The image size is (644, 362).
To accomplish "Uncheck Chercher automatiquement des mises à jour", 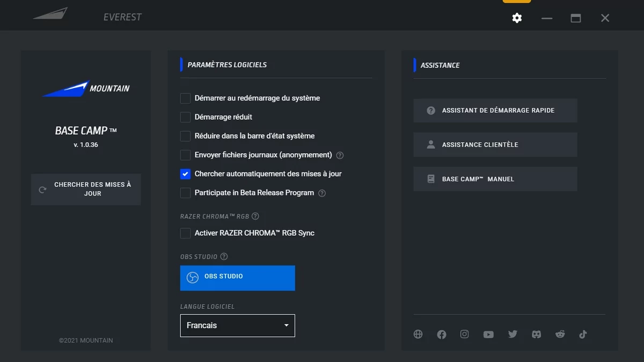I will pyautogui.click(x=185, y=174).
